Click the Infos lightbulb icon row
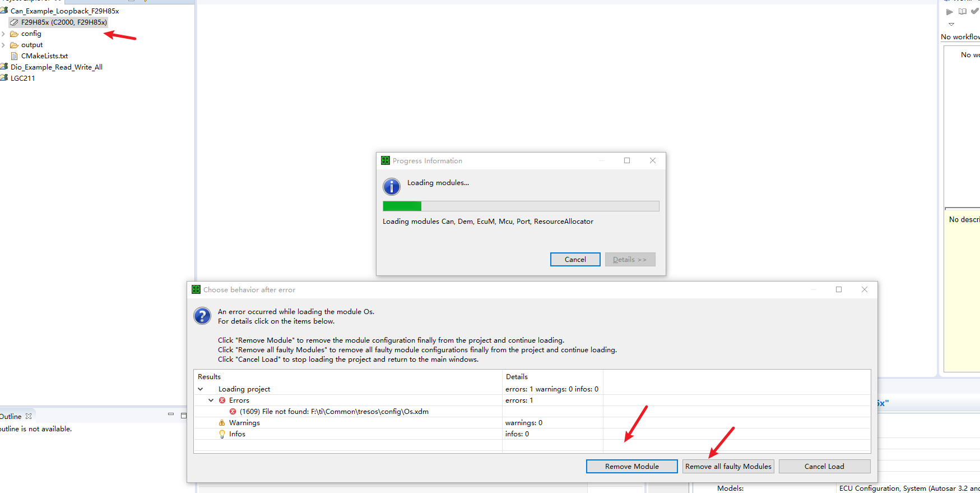980x493 pixels. 222,434
